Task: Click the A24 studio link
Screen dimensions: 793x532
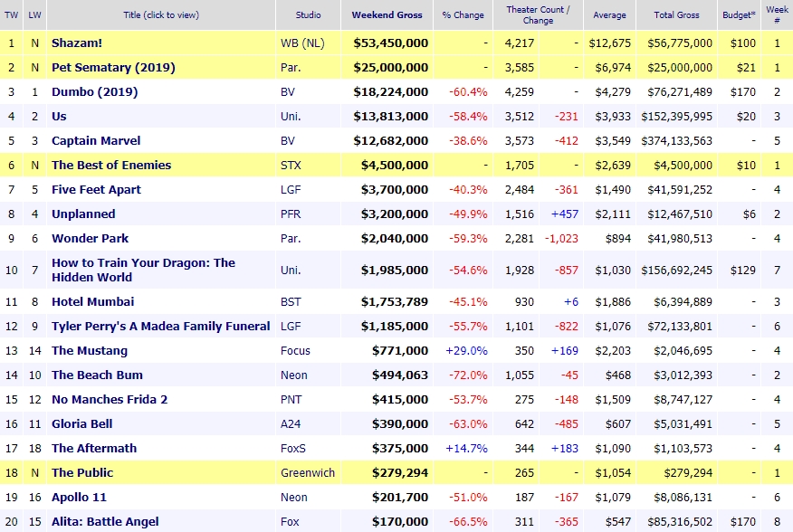Action: [x=291, y=423]
